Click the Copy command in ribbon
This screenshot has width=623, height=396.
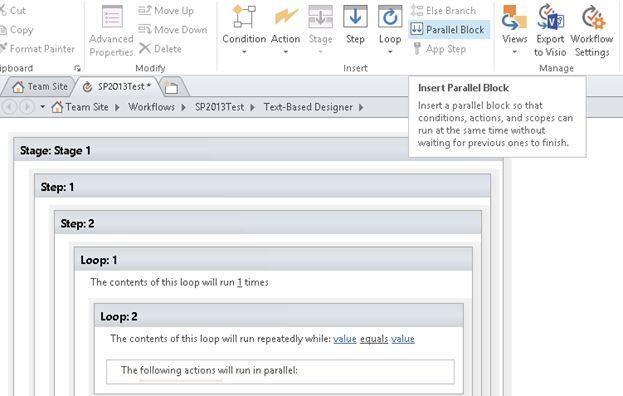17,30
